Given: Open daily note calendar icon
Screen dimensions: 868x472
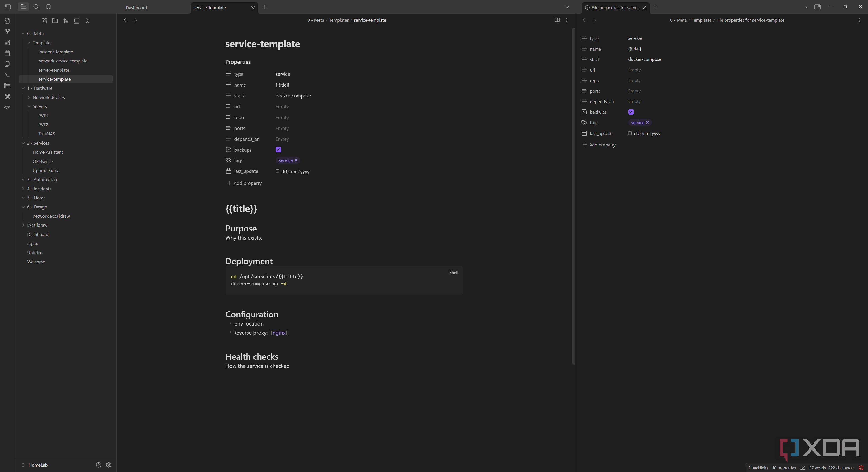Looking at the screenshot, I should [x=7, y=53].
